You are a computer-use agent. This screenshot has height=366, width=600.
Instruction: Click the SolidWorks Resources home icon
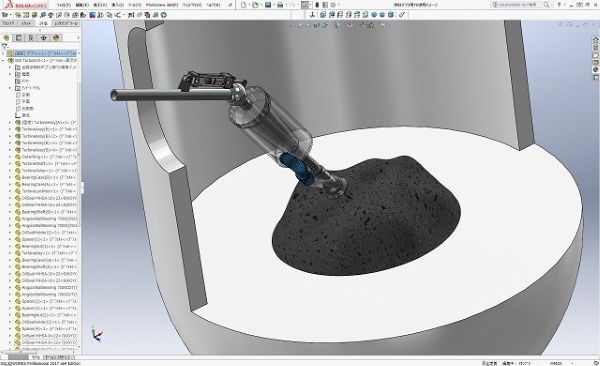point(595,40)
